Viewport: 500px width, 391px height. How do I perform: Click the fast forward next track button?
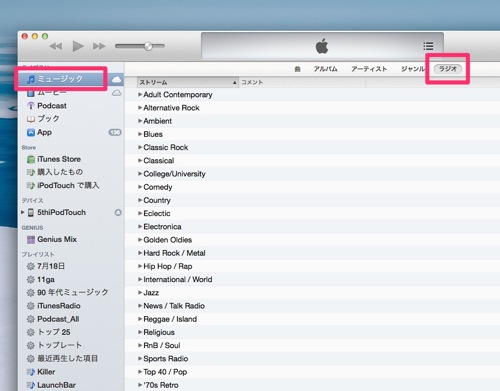pos(99,46)
